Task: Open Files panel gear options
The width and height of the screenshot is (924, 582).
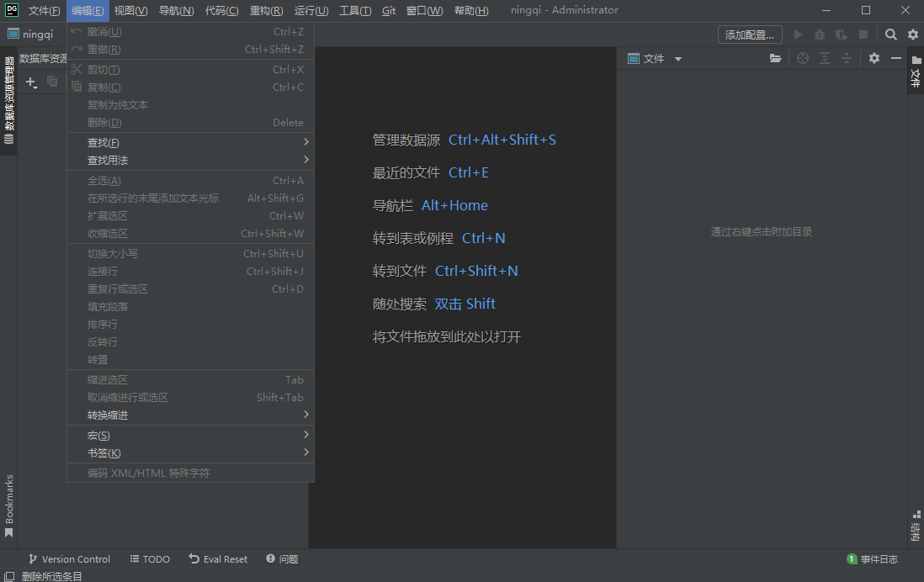Action: [874, 58]
